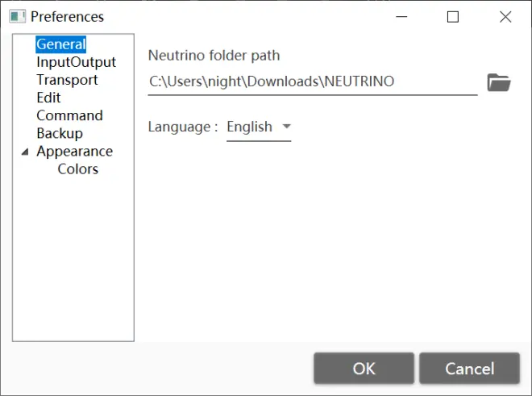
Task: Minimize the Preferences window
Action: (401, 16)
